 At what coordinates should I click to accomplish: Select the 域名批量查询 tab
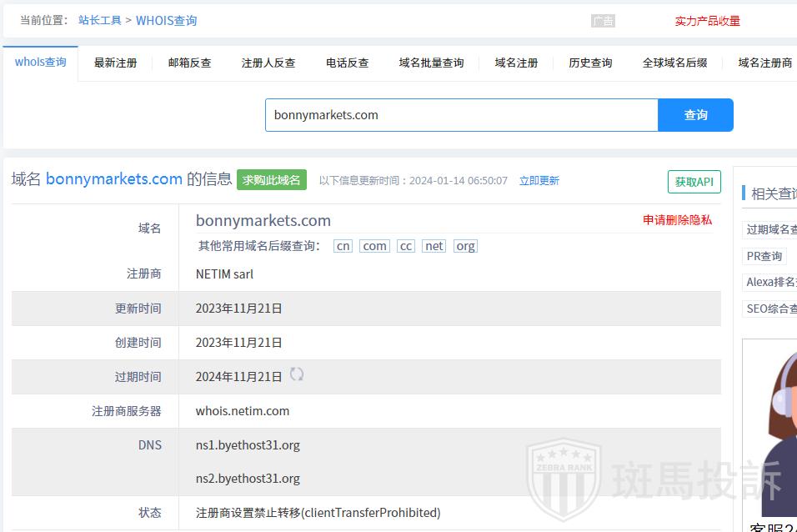coord(431,63)
